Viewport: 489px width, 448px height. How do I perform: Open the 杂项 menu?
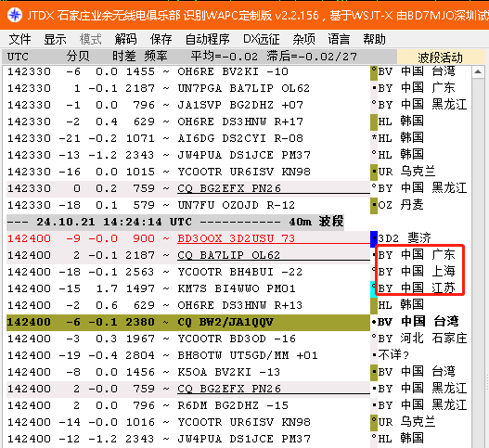303,39
